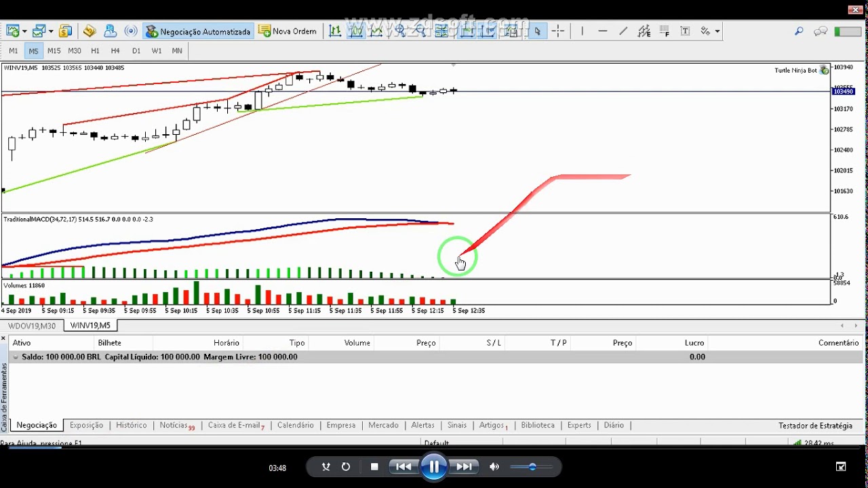This screenshot has width=868, height=488.
Task: Select the M5 timeframe
Action: (x=33, y=51)
